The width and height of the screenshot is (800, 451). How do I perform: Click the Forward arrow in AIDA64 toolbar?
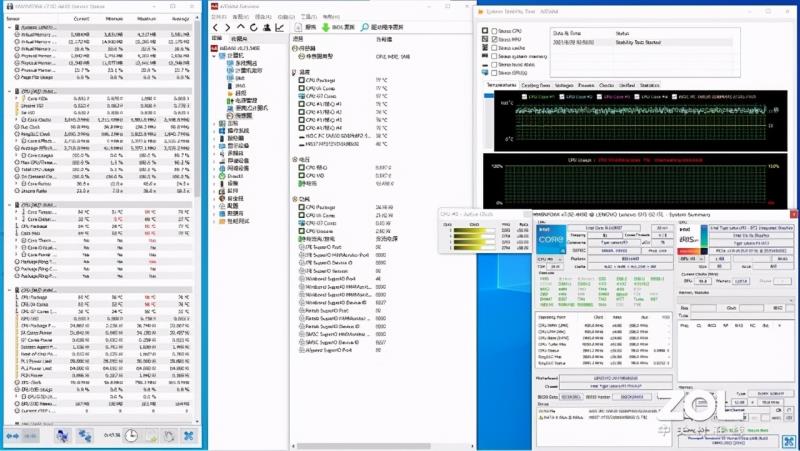[x=228, y=27]
